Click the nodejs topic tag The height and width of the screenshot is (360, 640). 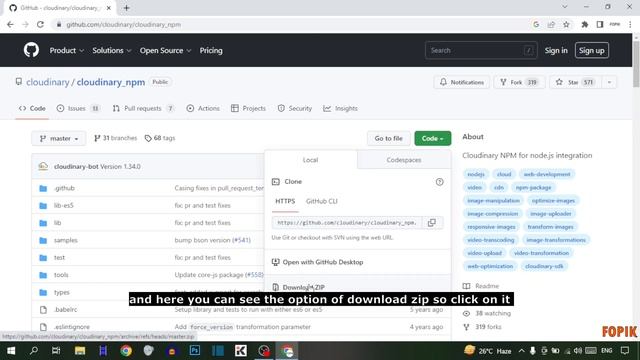click(476, 174)
